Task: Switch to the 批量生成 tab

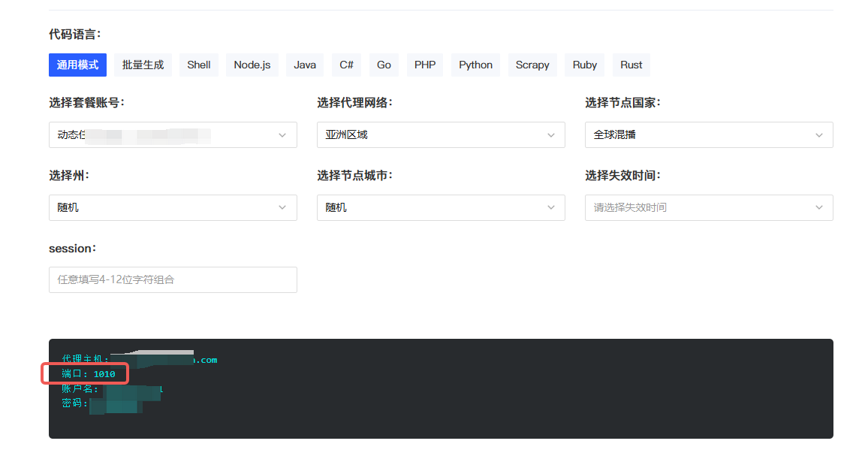Action: coord(143,65)
